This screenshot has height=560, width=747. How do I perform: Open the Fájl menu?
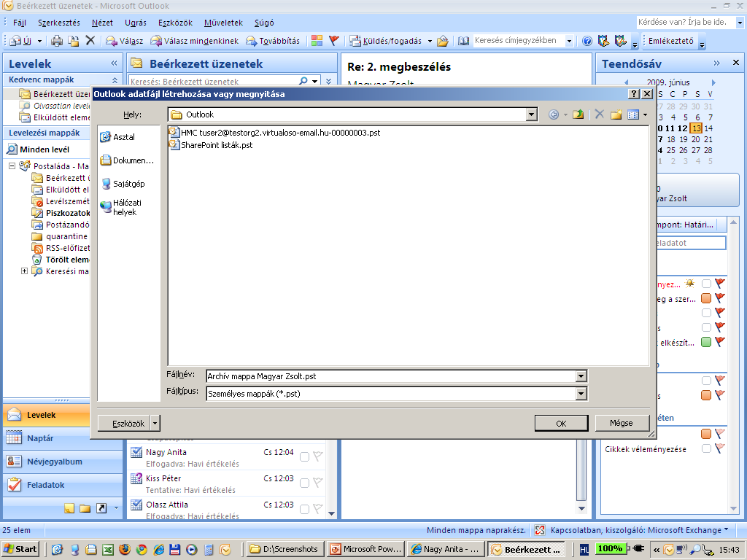tap(20, 23)
